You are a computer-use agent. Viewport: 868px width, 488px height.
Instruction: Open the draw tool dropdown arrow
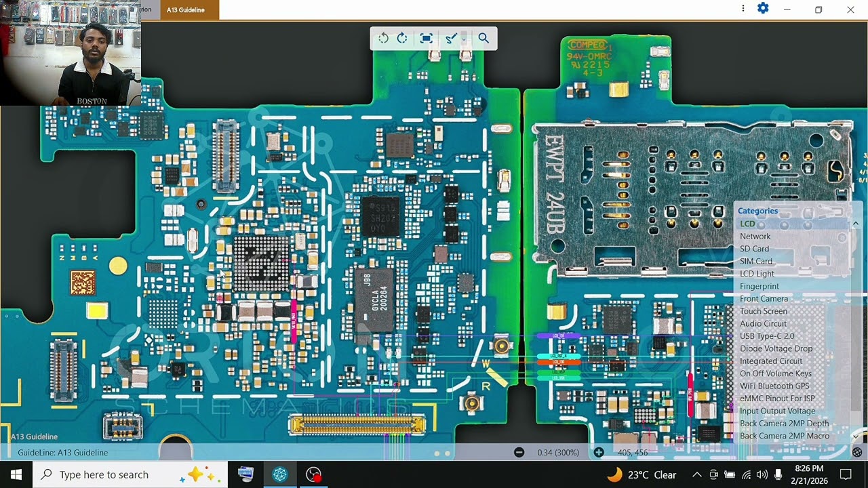pos(463,39)
